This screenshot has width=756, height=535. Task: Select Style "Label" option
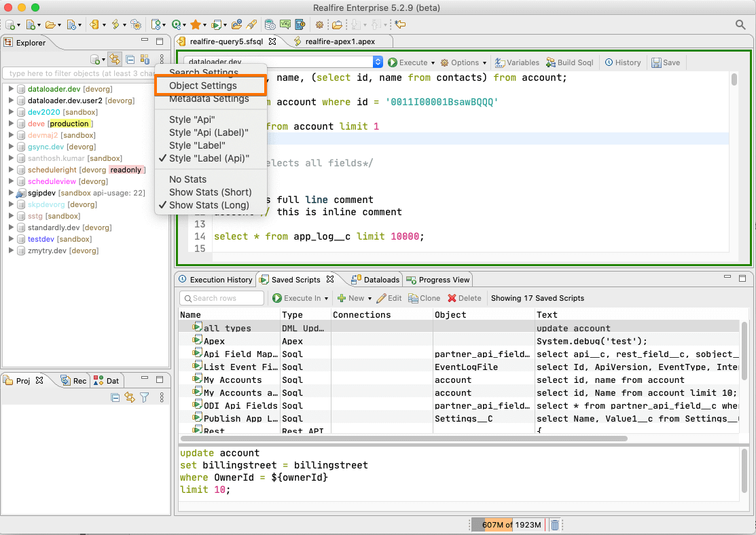(211, 145)
